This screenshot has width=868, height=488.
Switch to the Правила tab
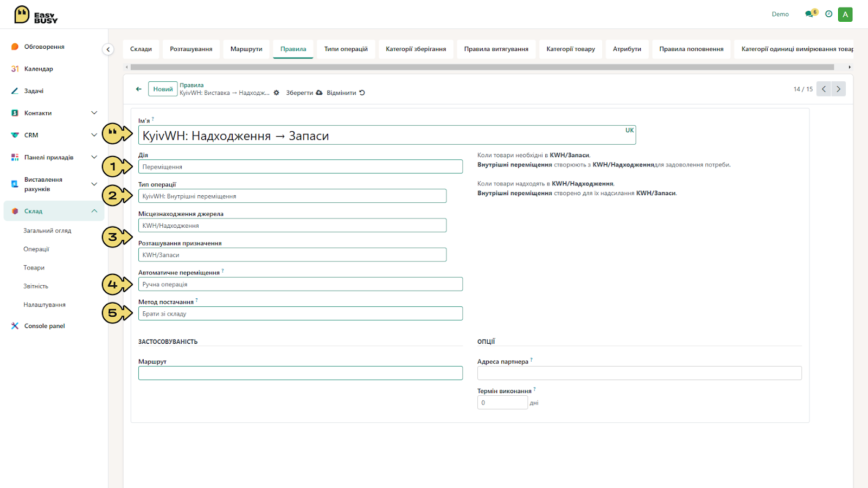coord(293,49)
